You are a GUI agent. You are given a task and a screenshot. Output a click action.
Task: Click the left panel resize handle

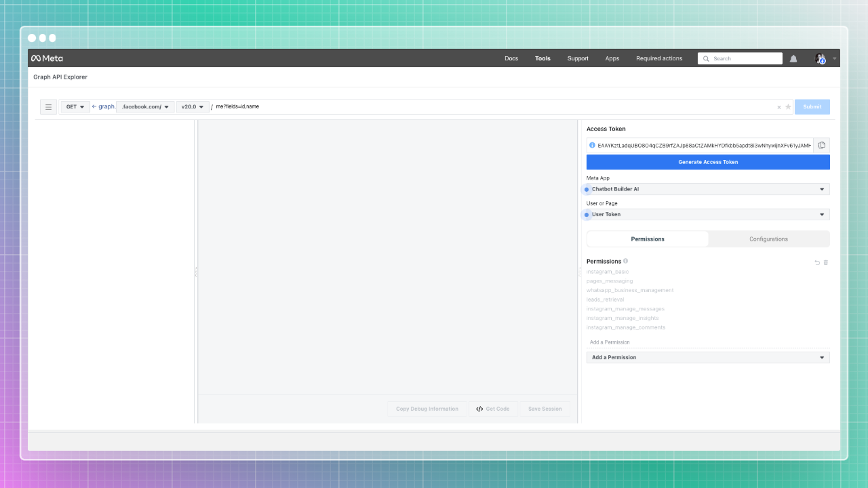click(x=196, y=272)
